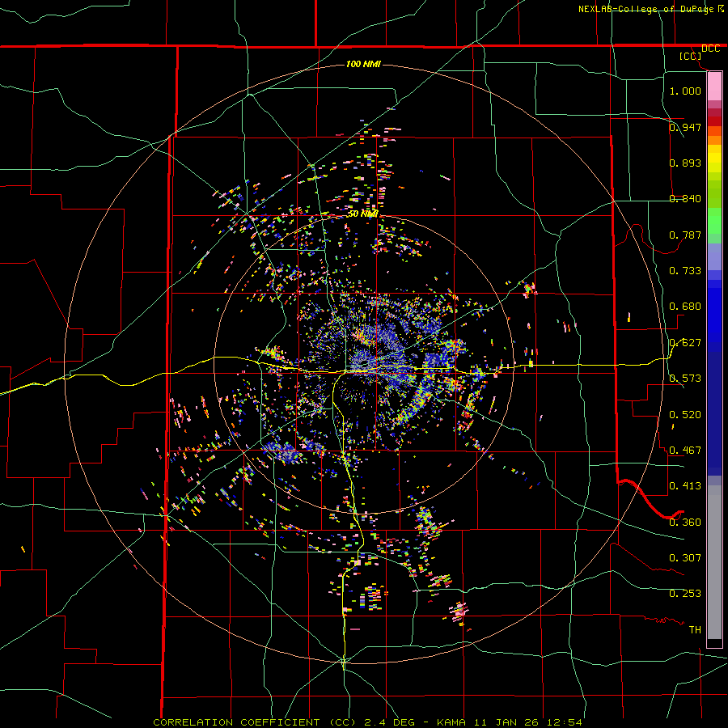Click the TH threshold label on legend
Screen dimensions: 728x728
tap(695, 630)
